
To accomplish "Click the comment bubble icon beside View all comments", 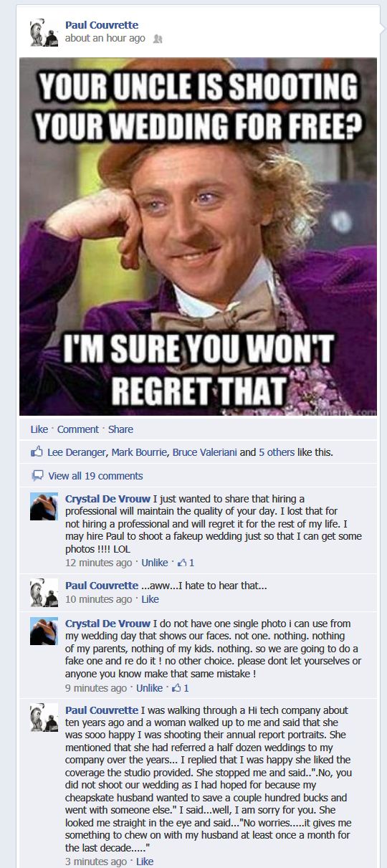I will point(37,476).
